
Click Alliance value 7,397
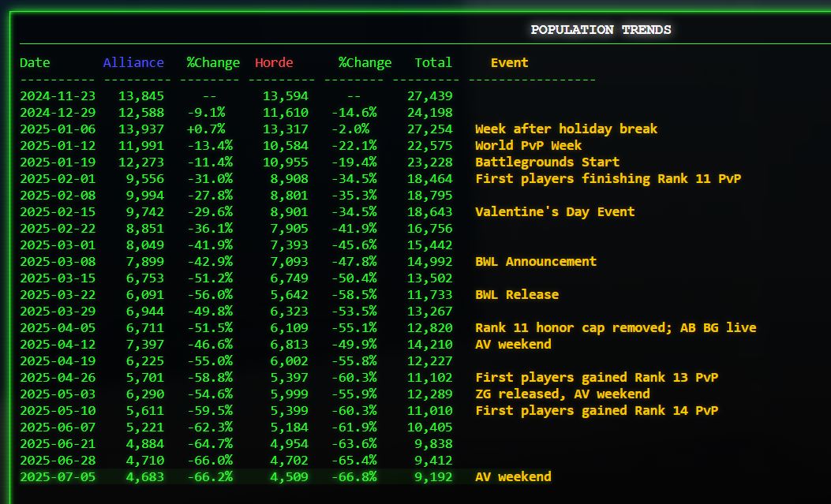point(145,344)
